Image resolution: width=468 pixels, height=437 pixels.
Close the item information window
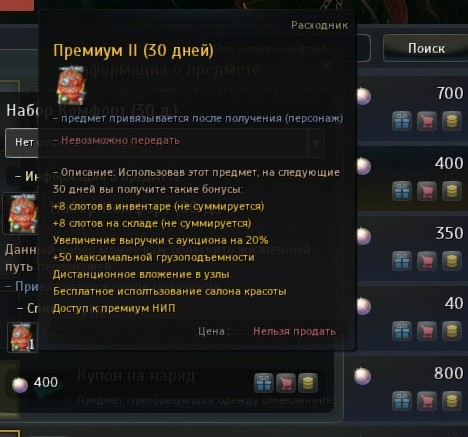pos(327,66)
